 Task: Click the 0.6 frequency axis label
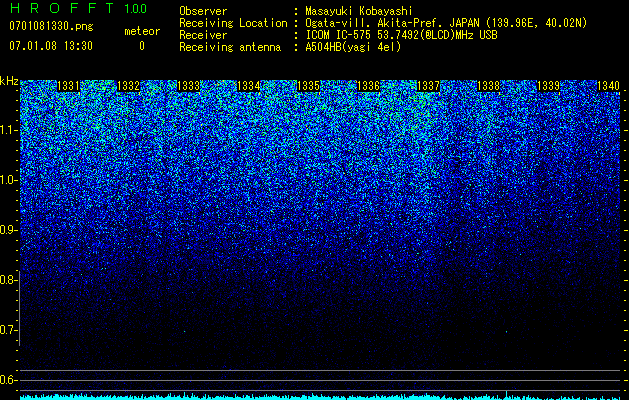[8, 380]
